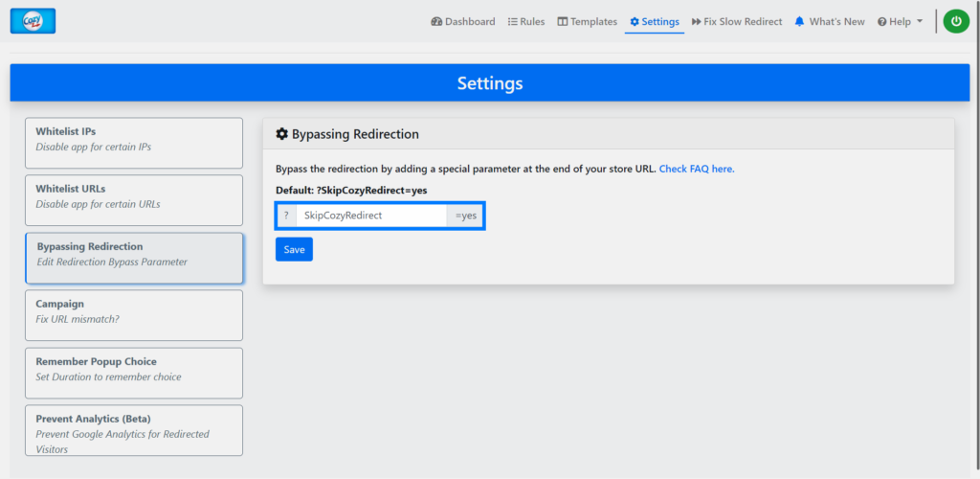This screenshot has height=479, width=980.
Task: Select the Campaign settings tab
Action: [x=134, y=315]
